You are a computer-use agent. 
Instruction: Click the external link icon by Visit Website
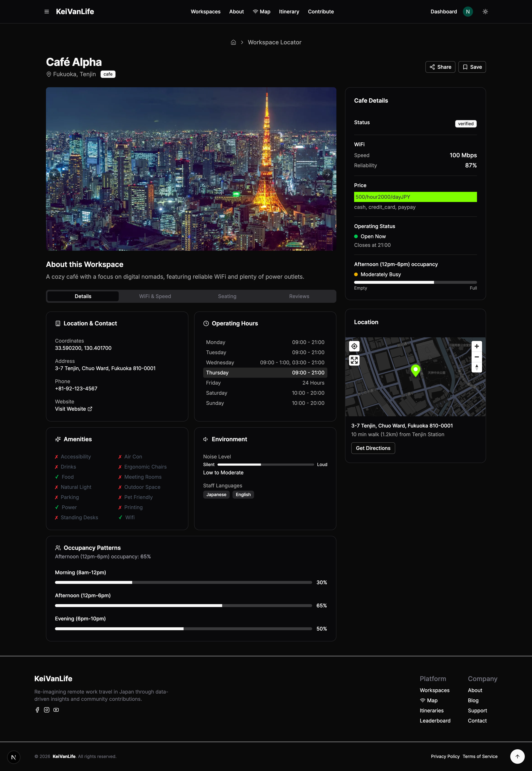tap(90, 409)
